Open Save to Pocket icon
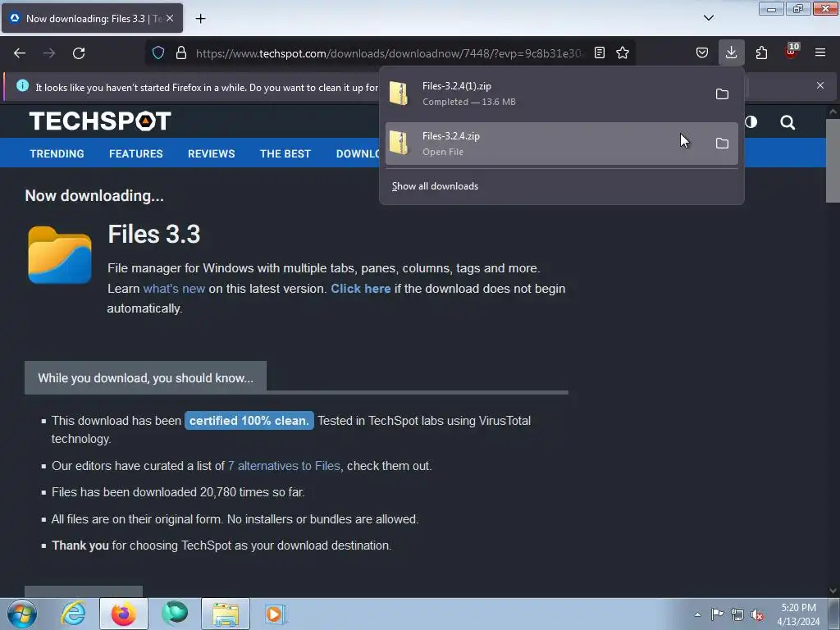The image size is (840, 630). [702, 52]
